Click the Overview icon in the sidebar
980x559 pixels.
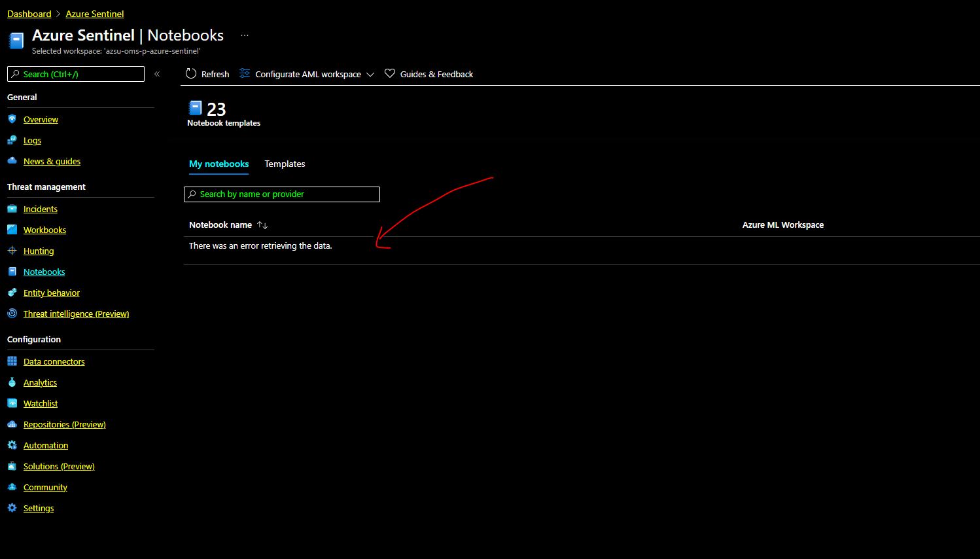pos(12,118)
